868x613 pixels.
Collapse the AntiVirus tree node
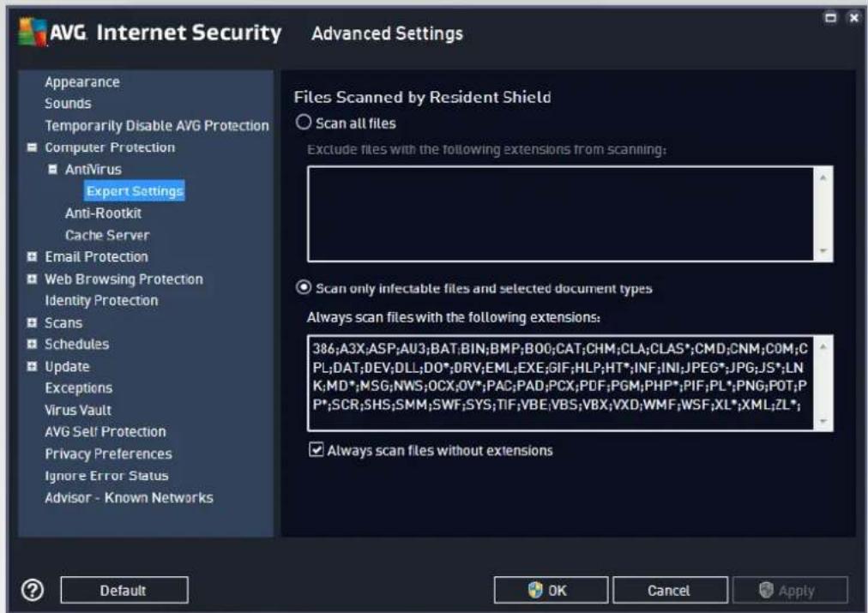tap(52, 169)
